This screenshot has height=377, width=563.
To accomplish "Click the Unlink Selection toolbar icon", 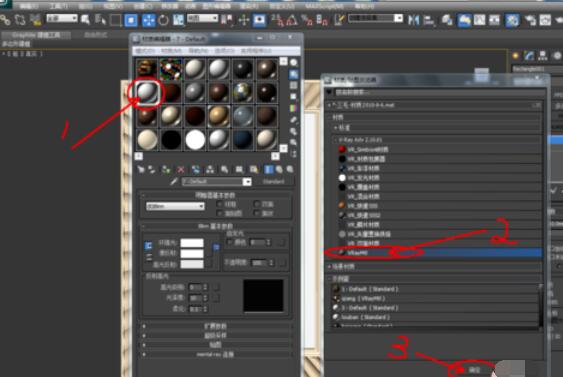I will click(20, 20).
